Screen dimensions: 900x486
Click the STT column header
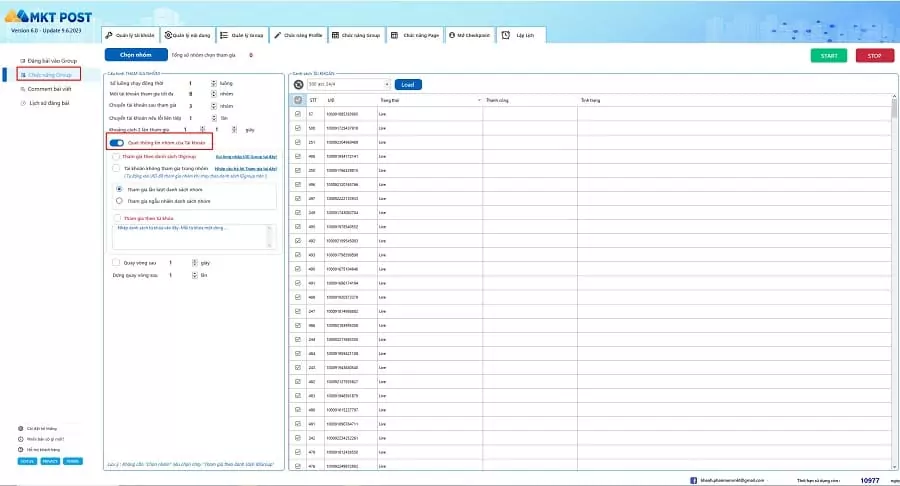[x=313, y=100]
